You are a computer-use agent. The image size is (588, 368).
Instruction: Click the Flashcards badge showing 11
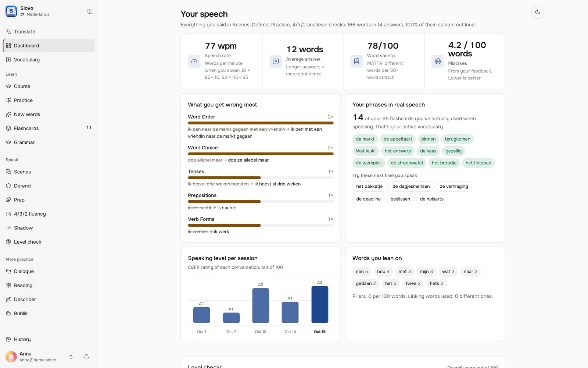89,128
